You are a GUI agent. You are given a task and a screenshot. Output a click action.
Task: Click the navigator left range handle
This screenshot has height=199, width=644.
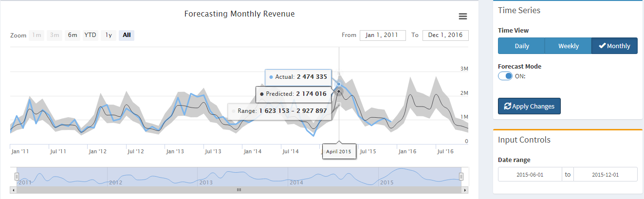coord(17,176)
